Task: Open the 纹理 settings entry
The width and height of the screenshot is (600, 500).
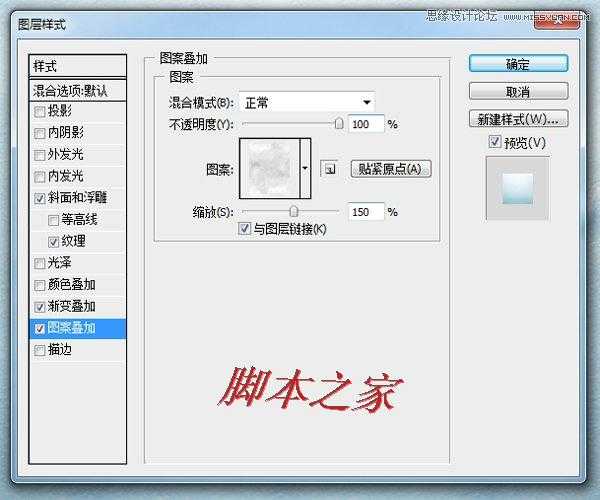Action: point(73,241)
